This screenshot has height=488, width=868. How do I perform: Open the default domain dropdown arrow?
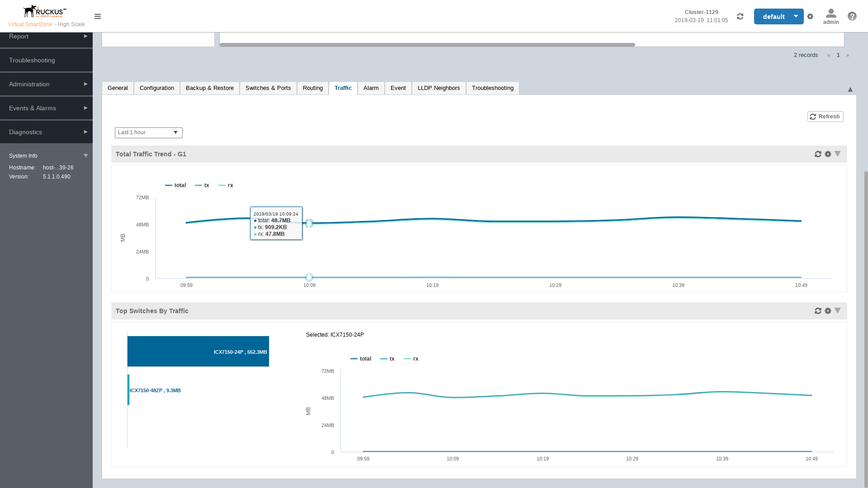[x=796, y=17]
